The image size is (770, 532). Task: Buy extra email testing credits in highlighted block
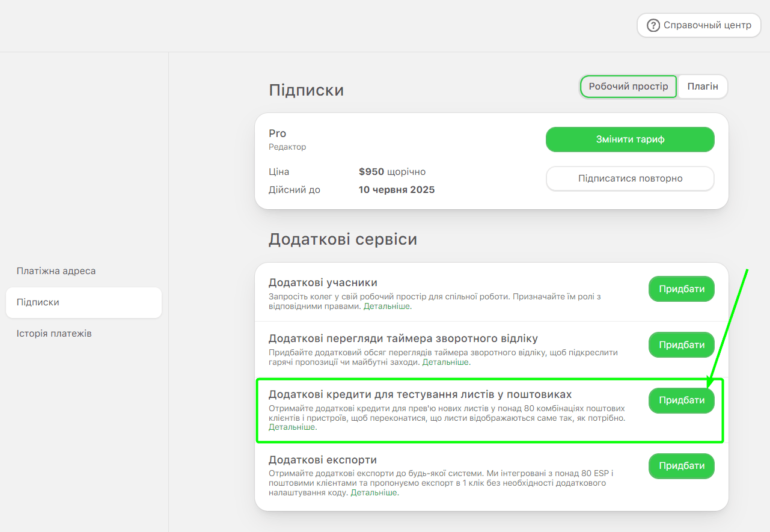681,400
